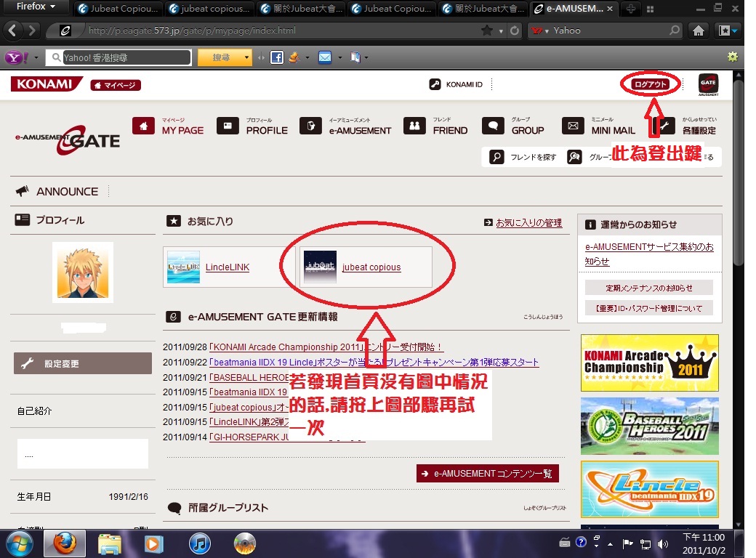Image resolution: width=756 pixels, height=558 pixels.
Task: Bookmark page with the star icon
Action: click(x=487, y=31)
